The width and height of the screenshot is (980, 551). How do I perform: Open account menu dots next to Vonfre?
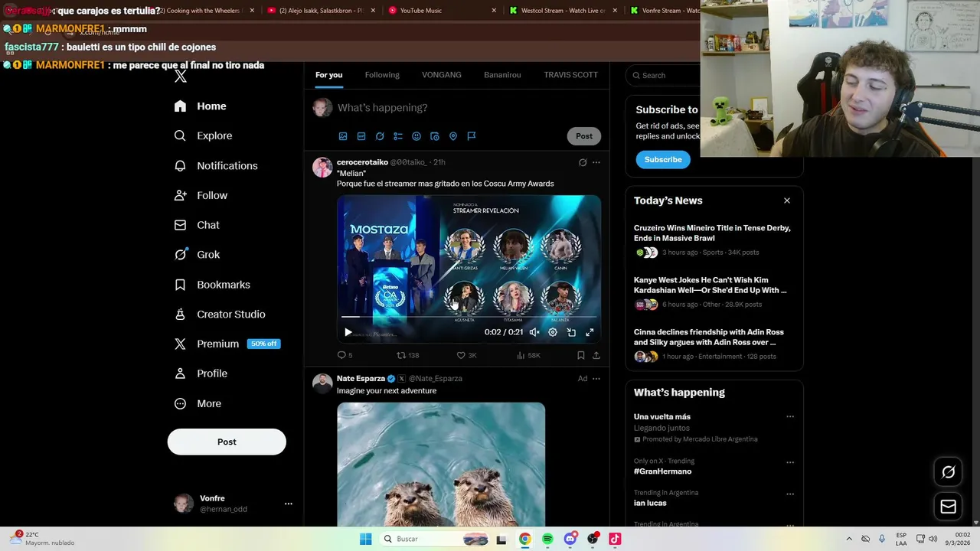[289, 504]
